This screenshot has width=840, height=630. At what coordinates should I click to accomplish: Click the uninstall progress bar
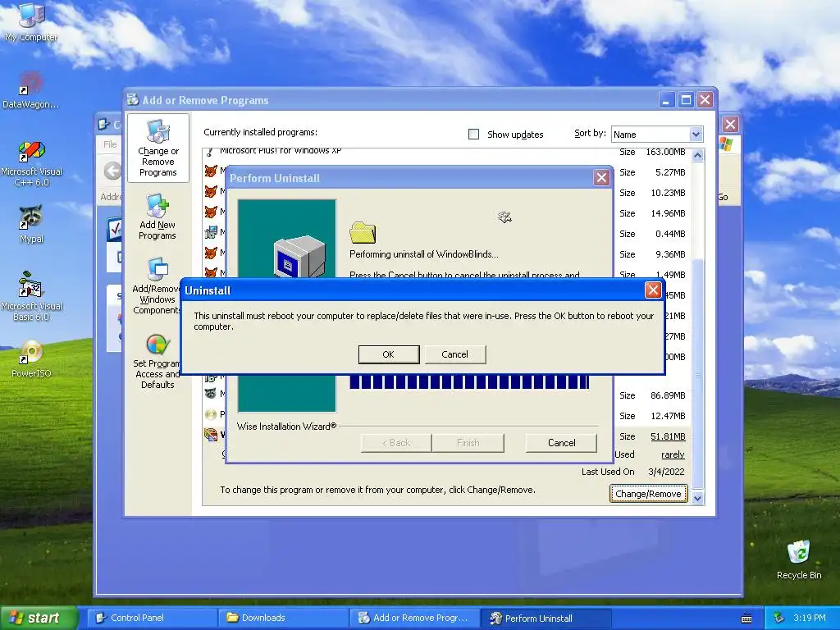[x=469, y=381]
